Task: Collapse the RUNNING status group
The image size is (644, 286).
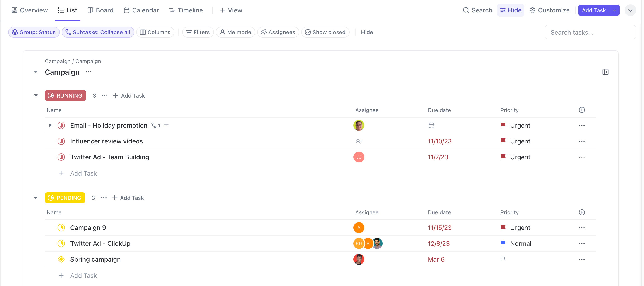Action: tap(36, 95)
